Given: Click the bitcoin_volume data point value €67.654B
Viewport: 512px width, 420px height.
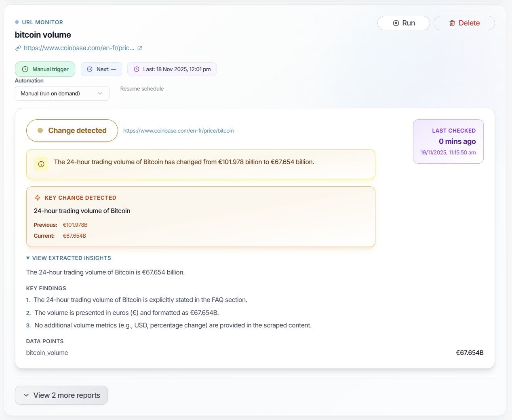Looking at the screenshot, I should point(470,352).
